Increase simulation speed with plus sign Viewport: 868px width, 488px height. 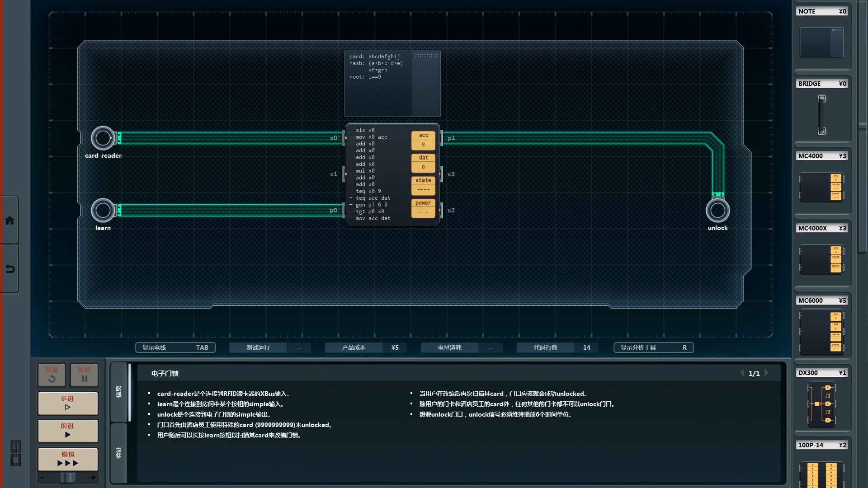[x=93, y=478]
